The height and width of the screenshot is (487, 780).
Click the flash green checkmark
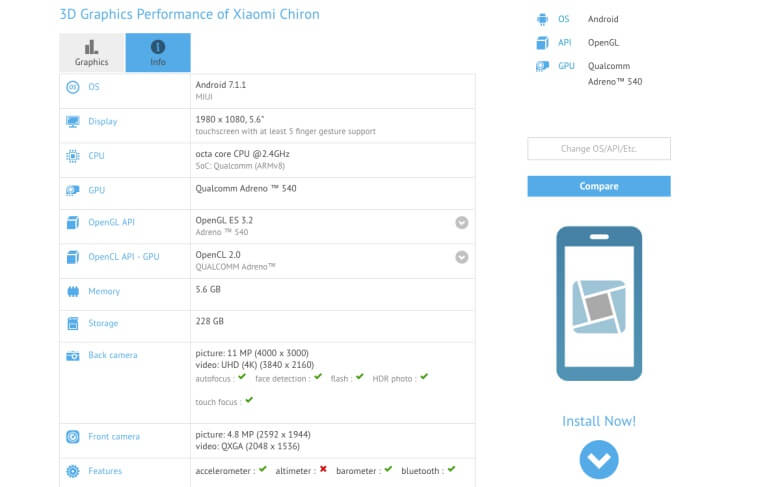pos(360,377)
